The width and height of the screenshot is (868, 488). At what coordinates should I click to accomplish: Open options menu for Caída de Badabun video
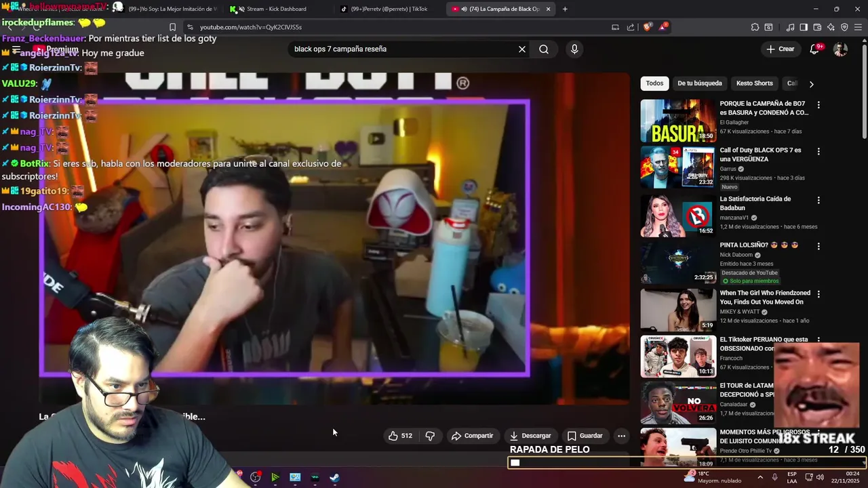[x=818, y=200]
